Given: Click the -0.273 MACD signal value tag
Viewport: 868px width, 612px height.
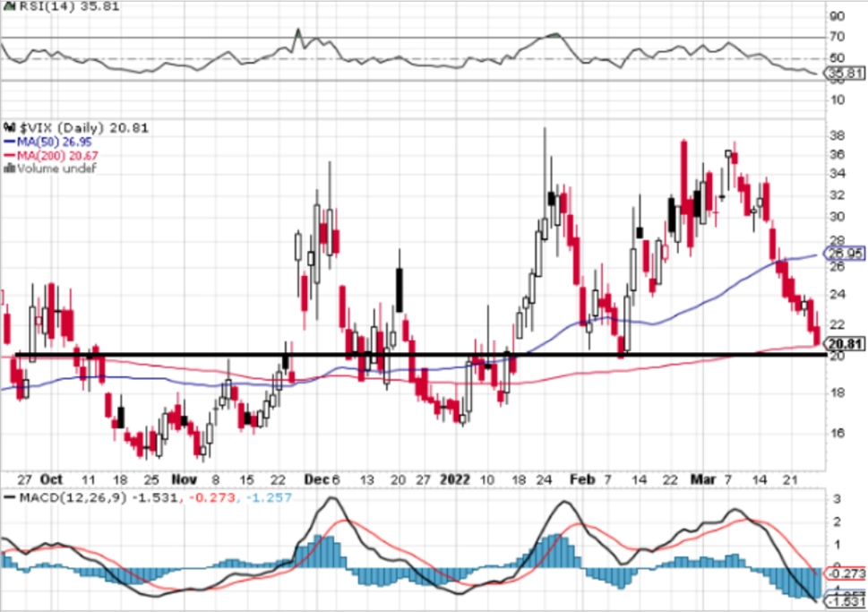Looking at the screenshot, I should (847, 574).
